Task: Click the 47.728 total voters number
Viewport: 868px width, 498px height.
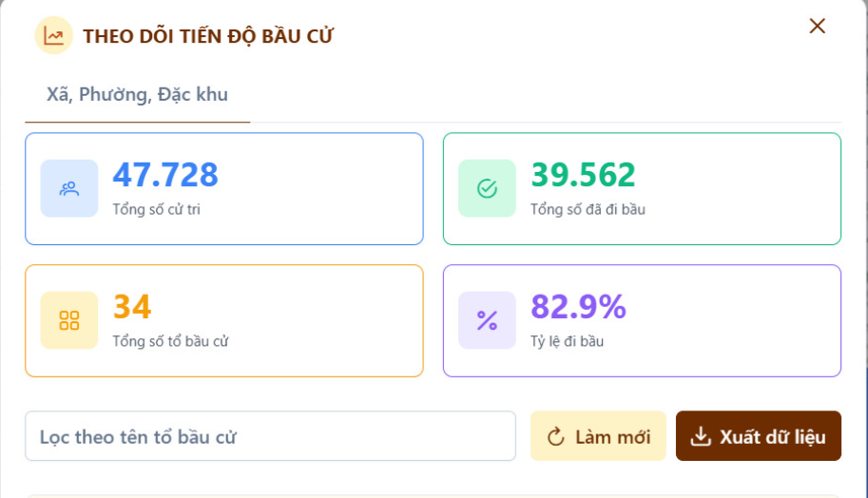Action: coord(165,175)
